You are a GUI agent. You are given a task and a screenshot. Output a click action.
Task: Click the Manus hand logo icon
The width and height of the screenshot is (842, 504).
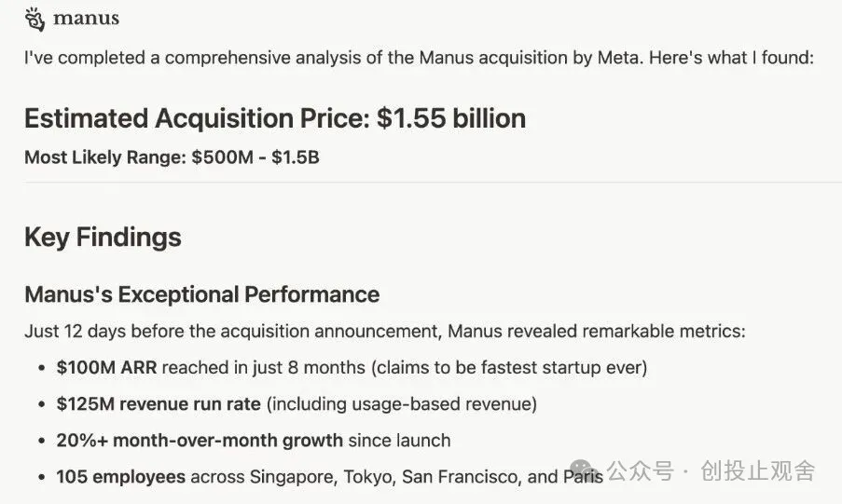click(35, 18)
